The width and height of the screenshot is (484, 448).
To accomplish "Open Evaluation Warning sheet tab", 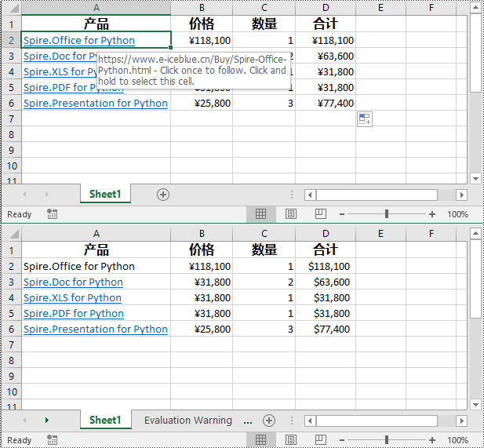I will point(188,421).
